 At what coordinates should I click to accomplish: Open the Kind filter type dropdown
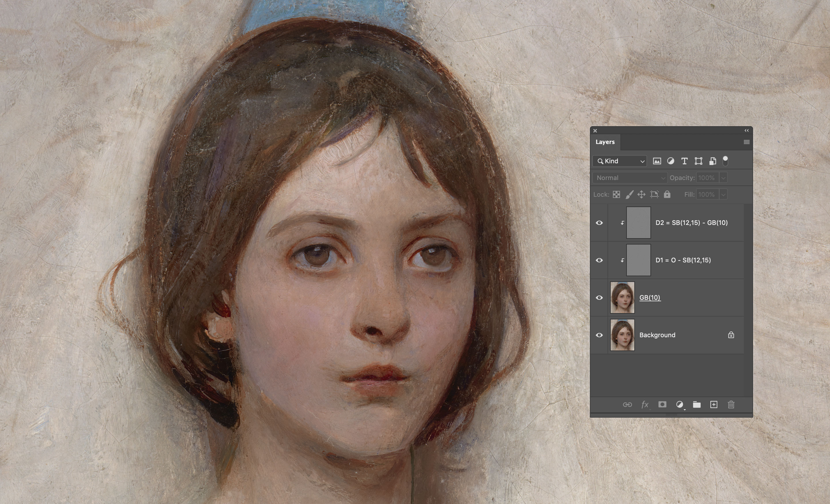619,161
